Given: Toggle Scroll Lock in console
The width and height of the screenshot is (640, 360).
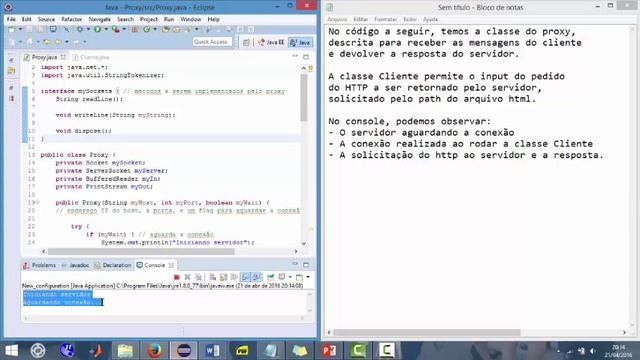Looking at the screenshot, I should click(x=223, y=277).
